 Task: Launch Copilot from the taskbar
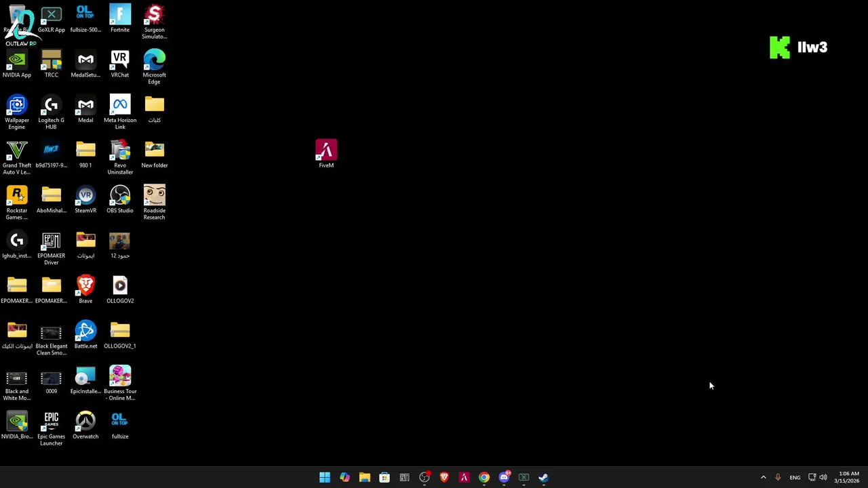pos(344,477)
